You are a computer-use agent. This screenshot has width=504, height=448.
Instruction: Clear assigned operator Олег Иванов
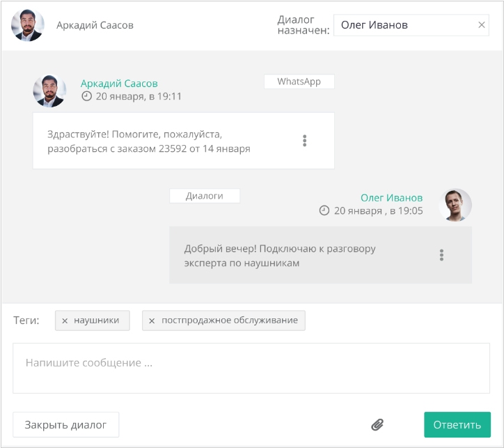[x=482, y=25]
